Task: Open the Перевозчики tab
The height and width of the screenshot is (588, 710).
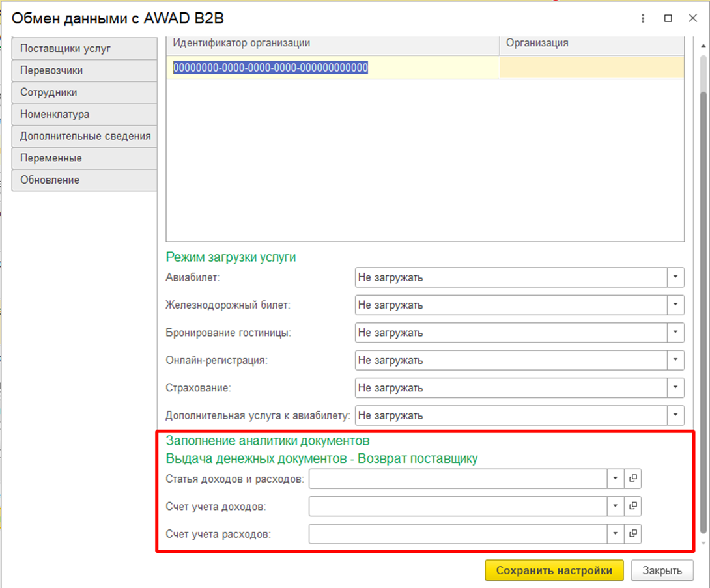Action: click(x=84, y=70)
